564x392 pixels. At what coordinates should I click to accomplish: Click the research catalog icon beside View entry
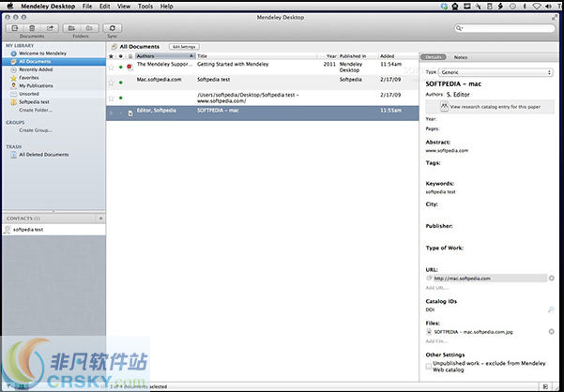pos(444,107)
